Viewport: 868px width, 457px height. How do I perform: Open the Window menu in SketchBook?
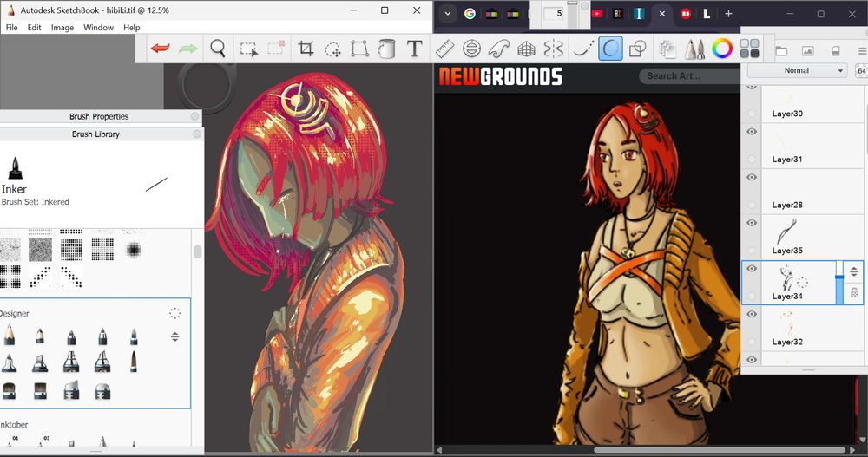[99, 27]
